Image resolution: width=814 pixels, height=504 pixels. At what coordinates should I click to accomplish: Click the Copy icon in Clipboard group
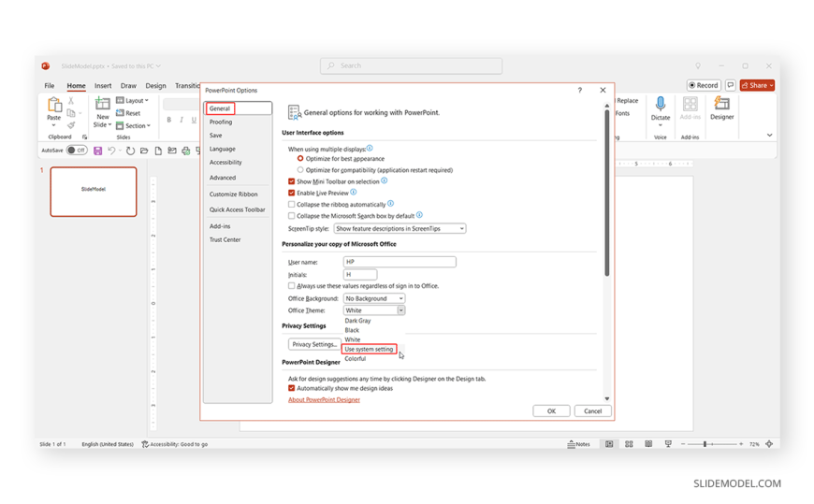point(71,113)
